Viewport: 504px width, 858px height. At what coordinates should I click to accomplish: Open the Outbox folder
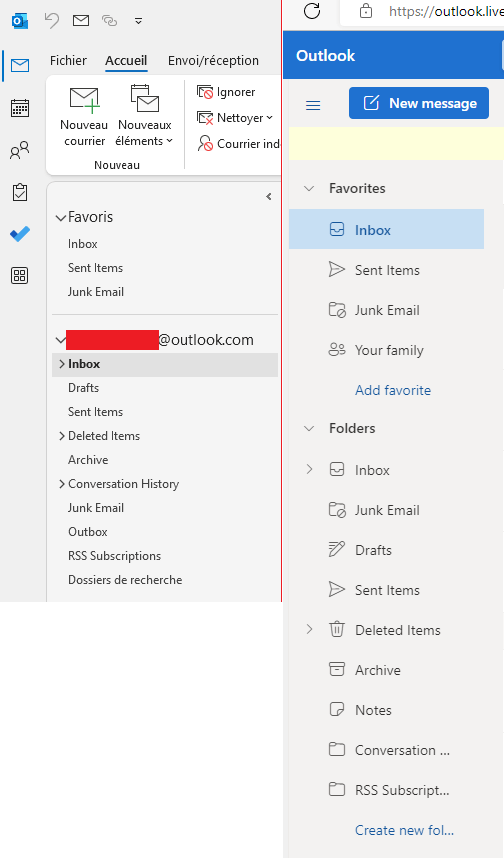click(x=88, y=532)
